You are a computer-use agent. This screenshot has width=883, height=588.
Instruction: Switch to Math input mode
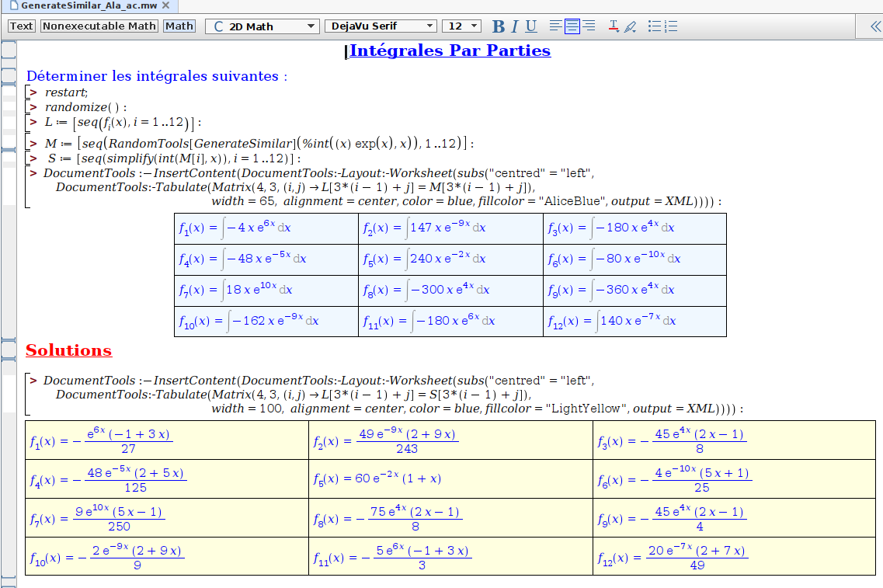pyautogui.click(x=179, y=26)
